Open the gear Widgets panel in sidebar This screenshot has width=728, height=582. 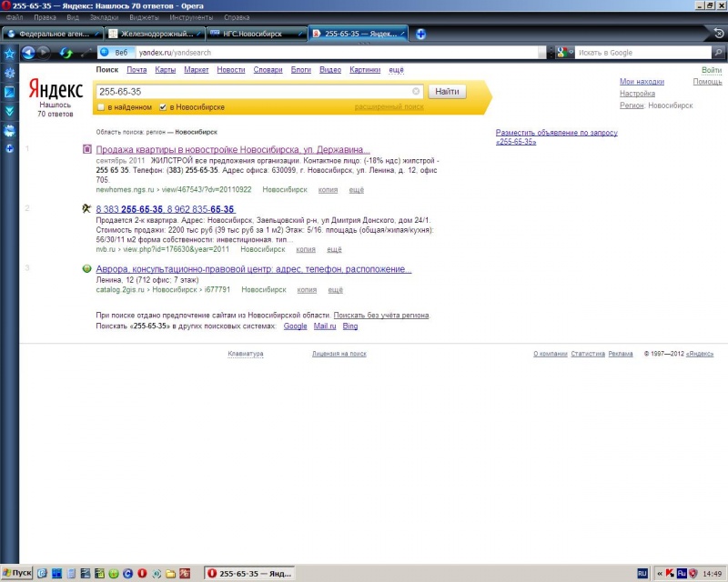[x=9, y=73]
